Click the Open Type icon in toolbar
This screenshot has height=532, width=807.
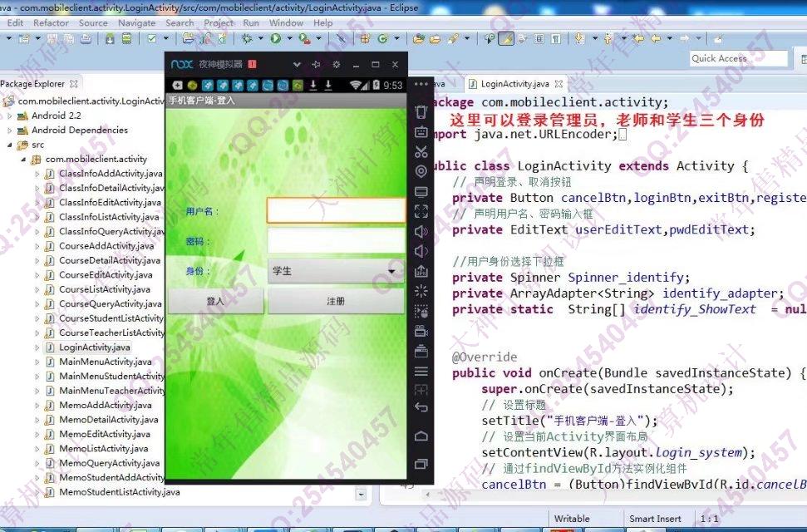[x=418, y=38]
